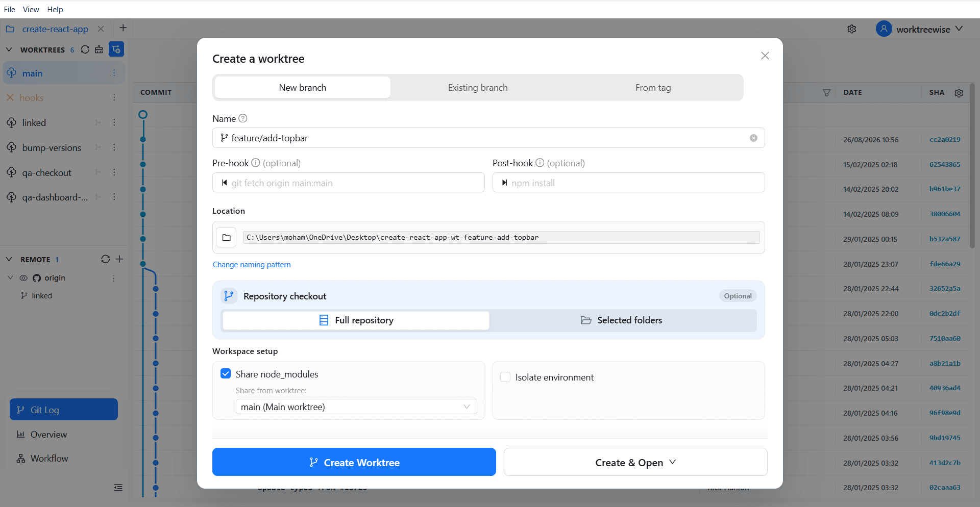Open the three-dot menu for origin remote
Screen dimensions: 980x507
click(114, 278)
